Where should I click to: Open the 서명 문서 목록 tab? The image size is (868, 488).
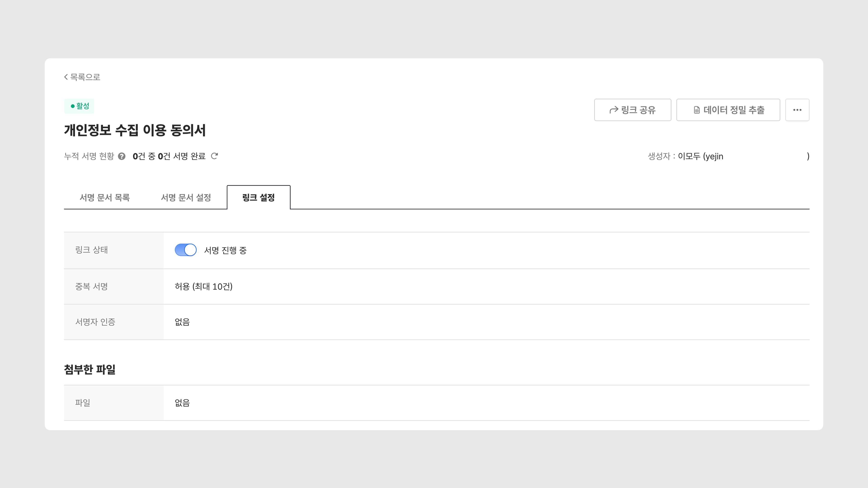click(104, 197)
